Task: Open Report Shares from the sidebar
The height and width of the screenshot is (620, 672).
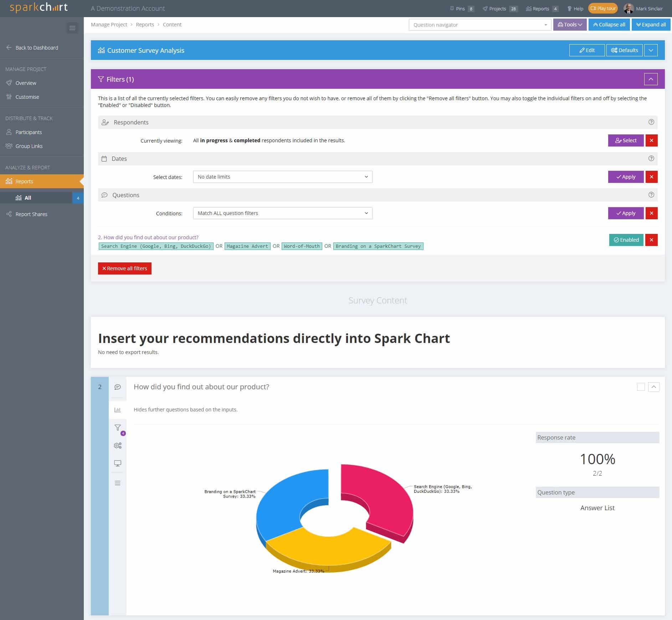Action: (x=31, y=214)
